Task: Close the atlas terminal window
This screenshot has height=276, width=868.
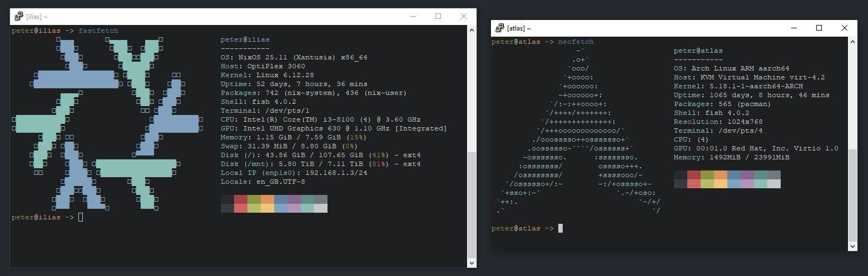Action: [x=845, y=28]
